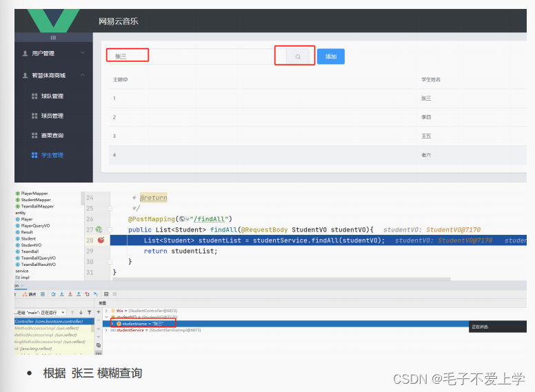Click the Run to Cursor icon

click(x=96, y=294)
